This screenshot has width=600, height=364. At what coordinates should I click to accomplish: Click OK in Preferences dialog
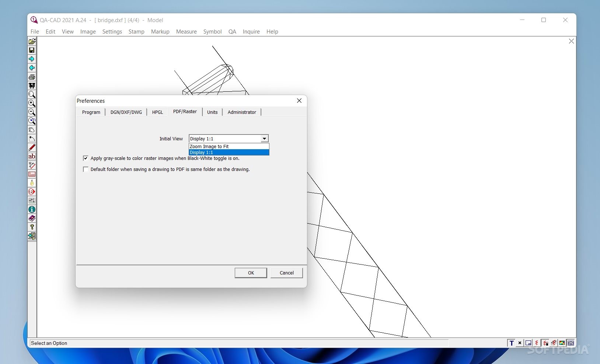(x=251, y=273)
